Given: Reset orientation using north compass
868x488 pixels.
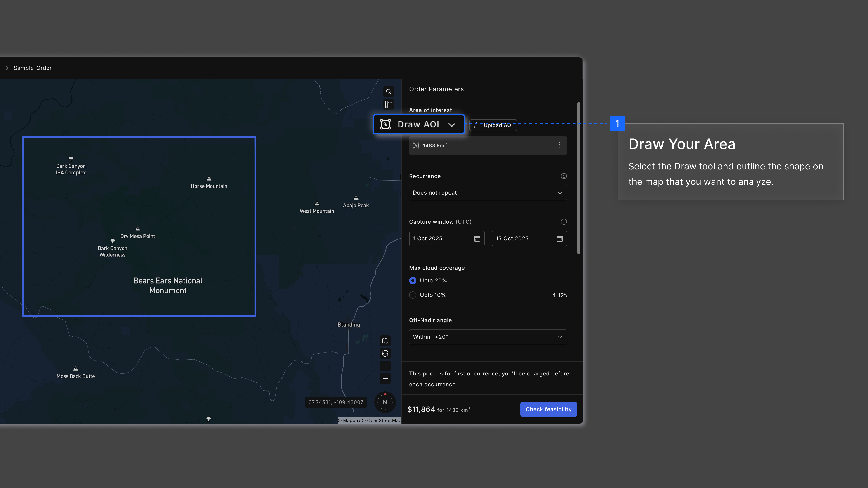Looking at the screenshot, I should [x=385, y=402].
